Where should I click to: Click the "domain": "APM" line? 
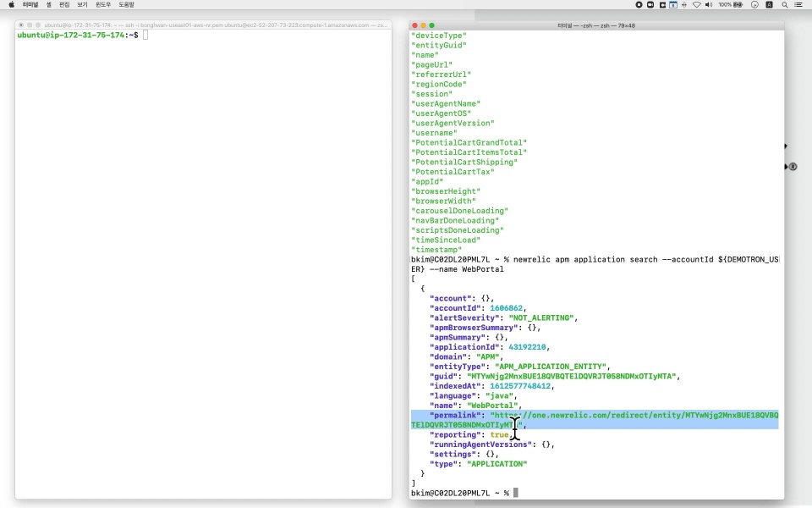467,356
